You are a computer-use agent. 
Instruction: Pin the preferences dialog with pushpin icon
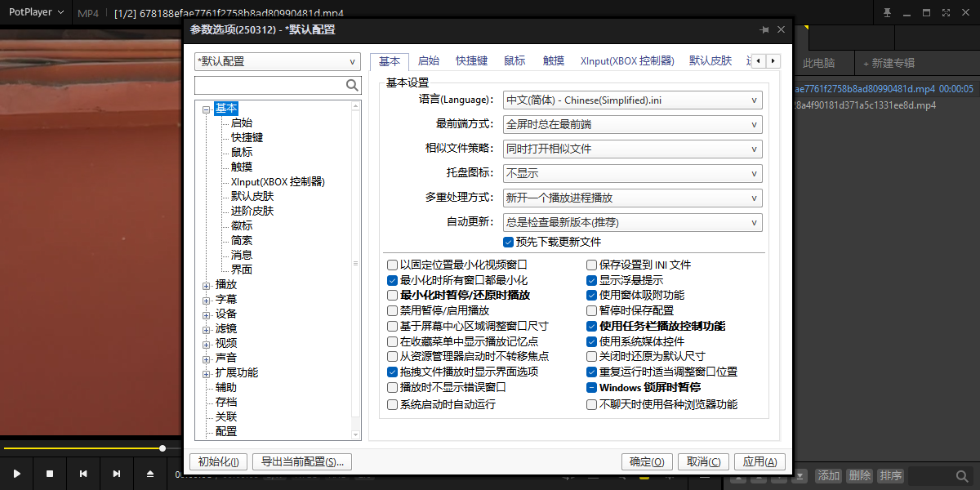pyautogui.click(x=764, y=29)
